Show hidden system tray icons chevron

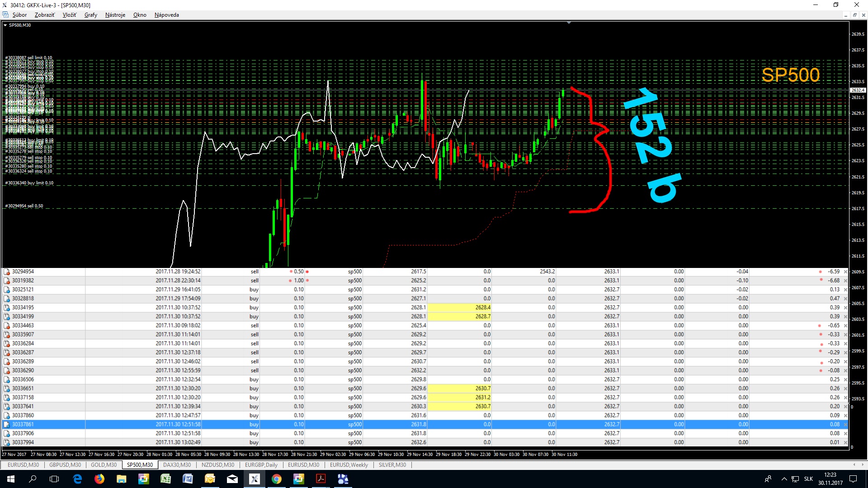tap(784, 479)
